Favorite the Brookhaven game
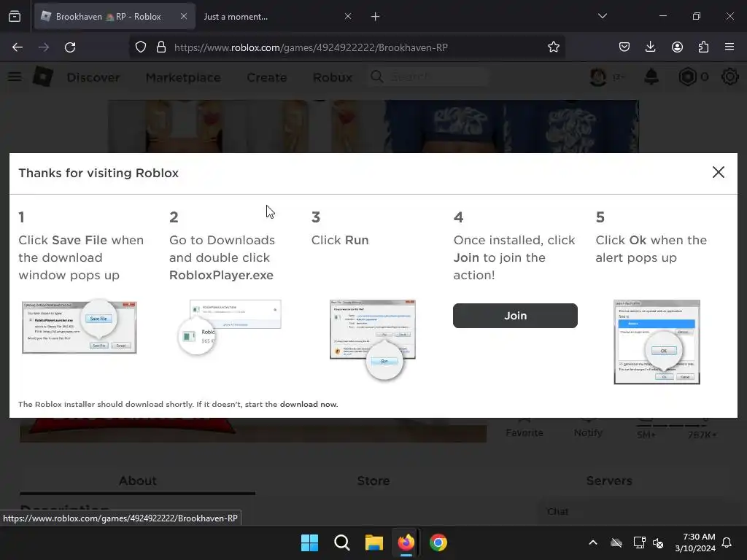 [x=524, y=427]
